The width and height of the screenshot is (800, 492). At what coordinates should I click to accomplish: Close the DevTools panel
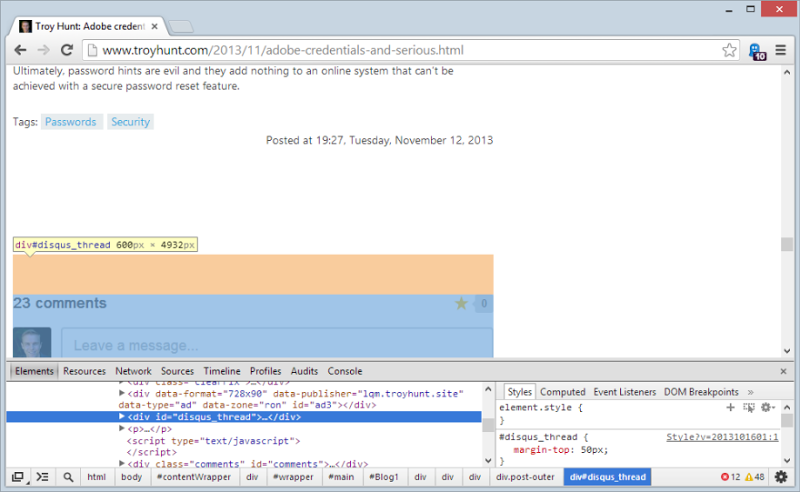pyautogui.click(x=783, y=372)
